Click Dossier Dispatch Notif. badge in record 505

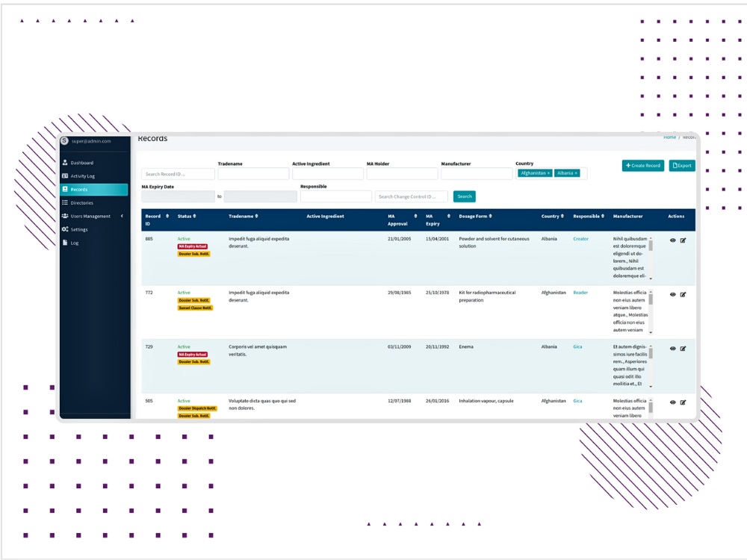pos(197,408)
